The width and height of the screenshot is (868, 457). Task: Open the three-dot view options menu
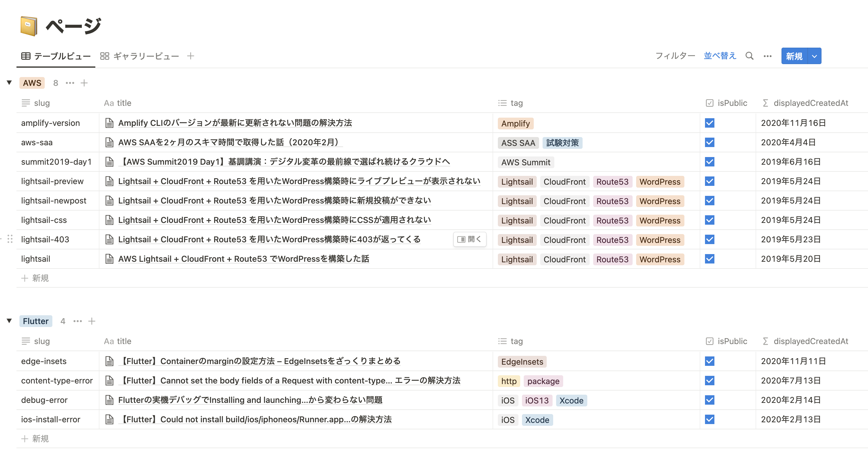pyautogui.click(x=768, y=56)
